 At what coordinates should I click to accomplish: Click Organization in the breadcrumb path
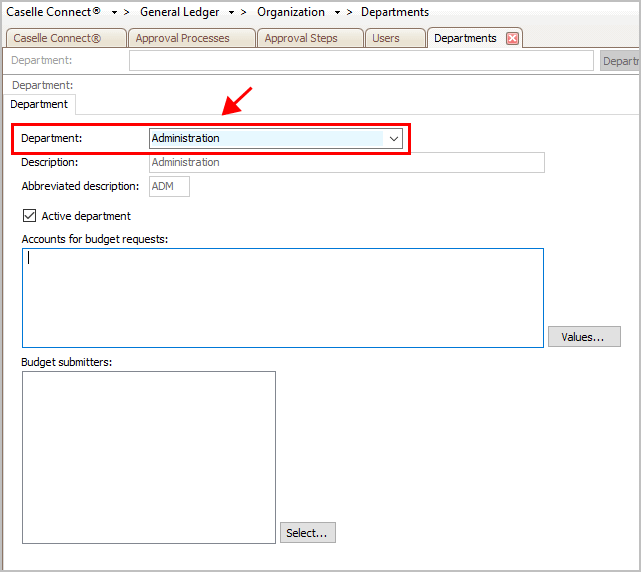(x=290, y=13)
